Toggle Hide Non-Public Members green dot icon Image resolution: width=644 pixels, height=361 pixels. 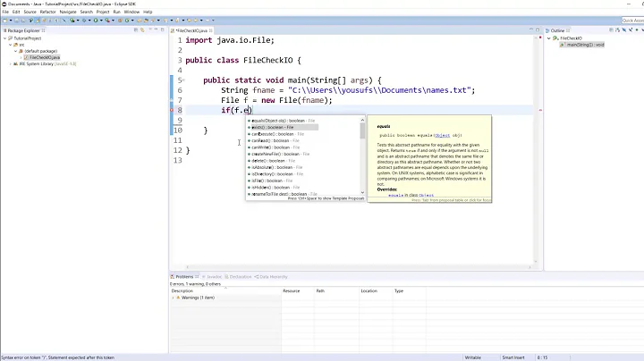(x=637, y=30)
